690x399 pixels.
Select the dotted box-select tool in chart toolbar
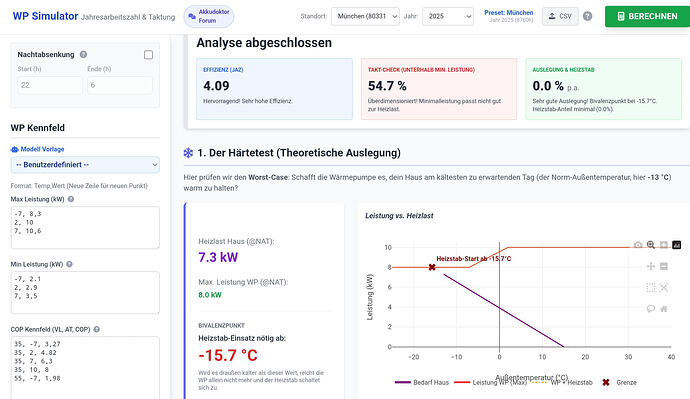click(651, 288)
